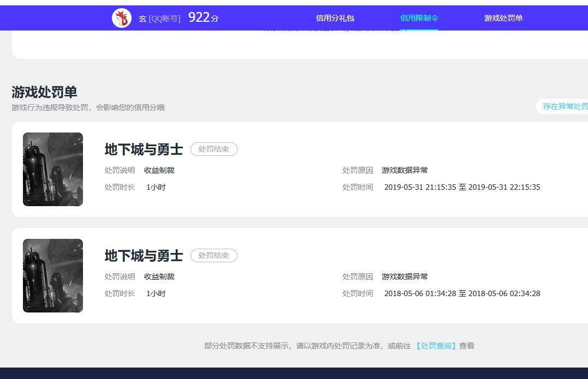588x379 pixels.
Task: Click penalty time 2018-05-06 01:34:28 至 2018-05-06 02:34:28
Action: click(x=462, y=293)
